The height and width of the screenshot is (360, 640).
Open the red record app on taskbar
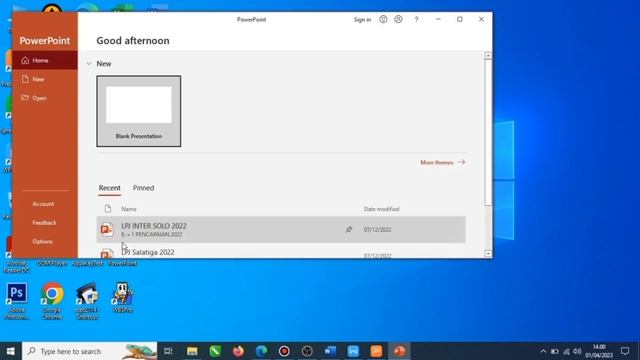(284, 351)
